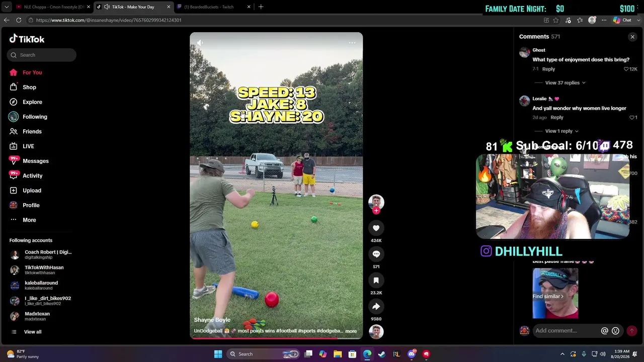Show hidden system tray icons
Viewport: 644px width, 362px height.
tap(562, 354)
